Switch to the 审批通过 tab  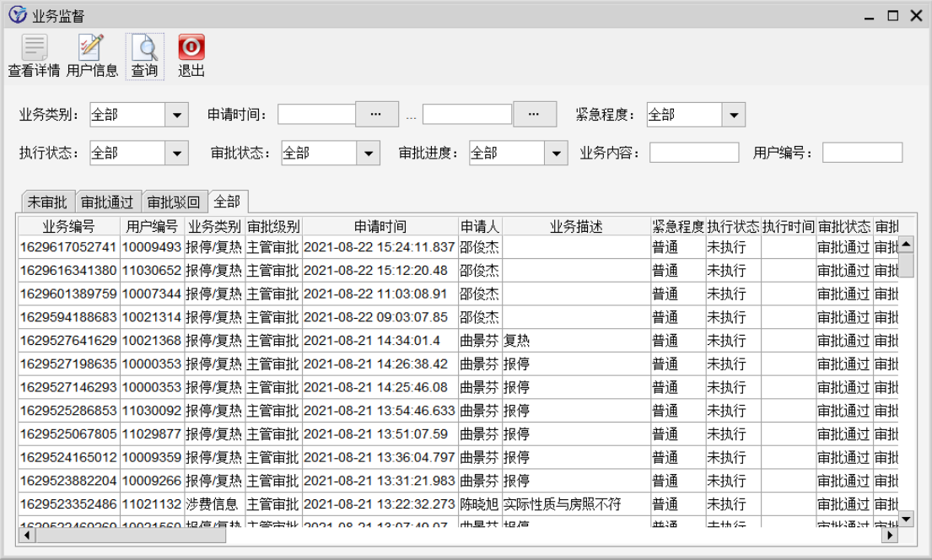click(x=107, y=202)
